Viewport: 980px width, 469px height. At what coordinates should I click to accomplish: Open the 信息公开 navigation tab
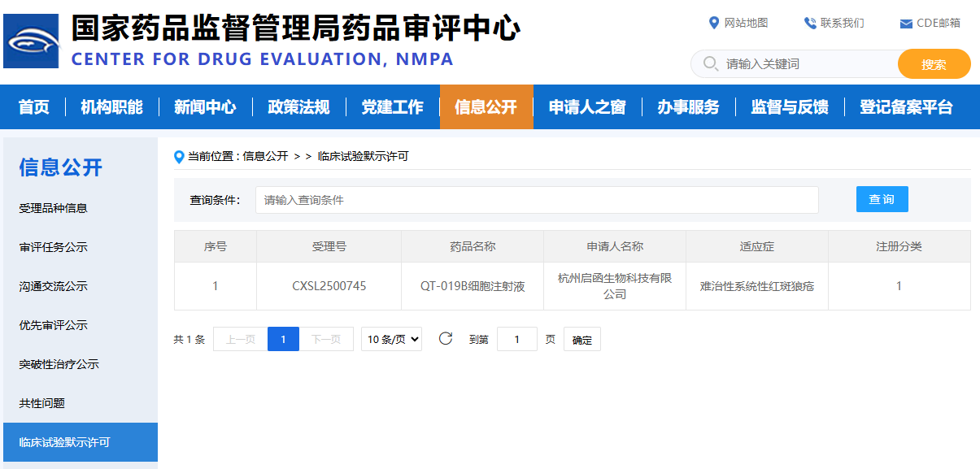(x=486, y=107)
